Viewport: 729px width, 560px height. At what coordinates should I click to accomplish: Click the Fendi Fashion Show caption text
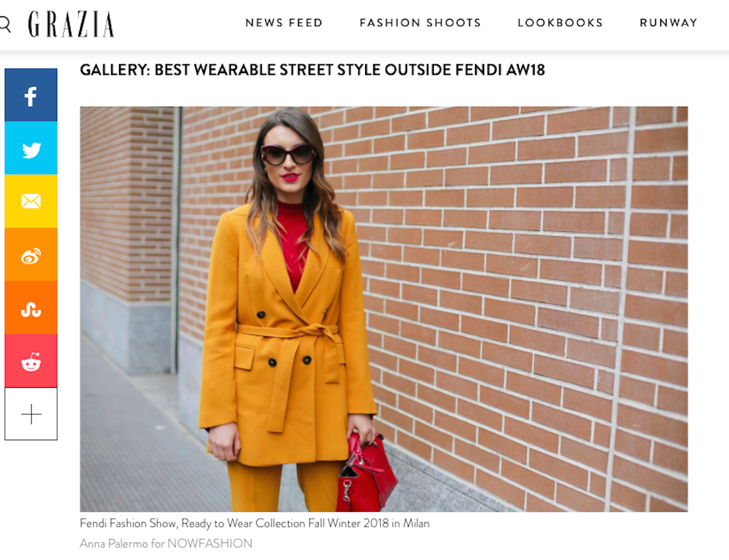click(255, 523)
